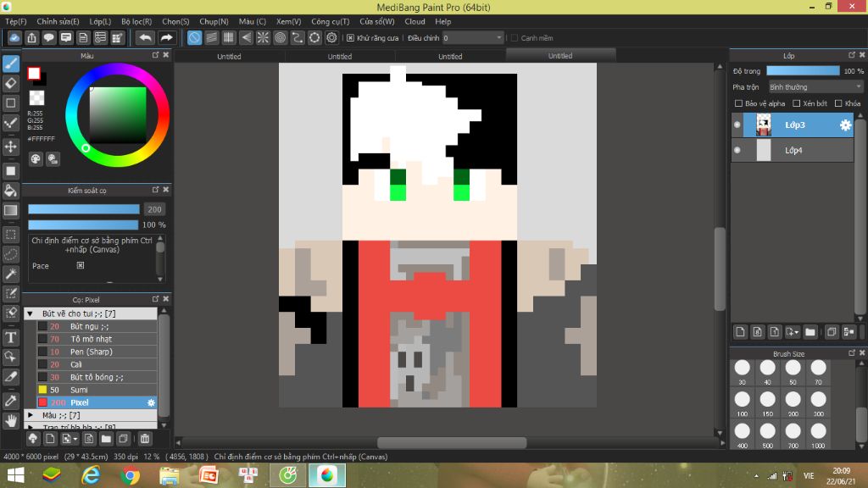Select the Sumi brush
Viewport: 868px width, 488px height.
[97, 390]
